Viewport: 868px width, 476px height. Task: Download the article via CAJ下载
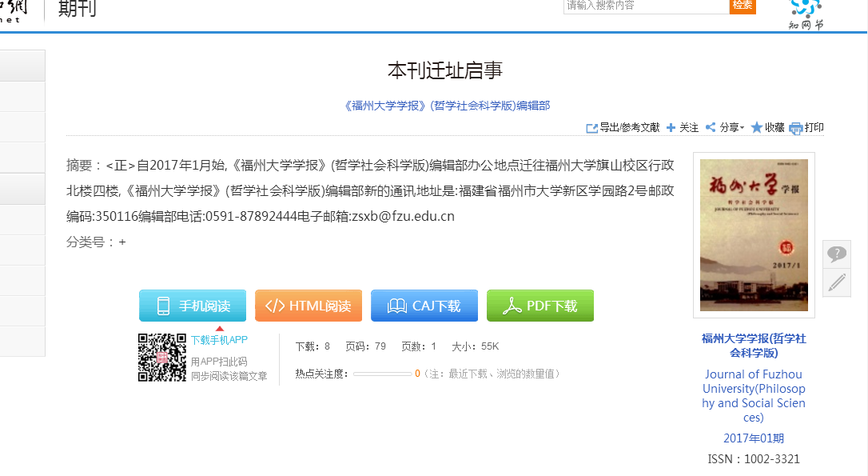click(x=424, y=306)
